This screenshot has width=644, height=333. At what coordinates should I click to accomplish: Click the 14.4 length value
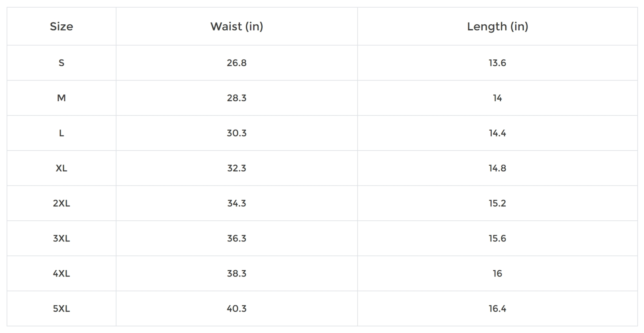497,133
